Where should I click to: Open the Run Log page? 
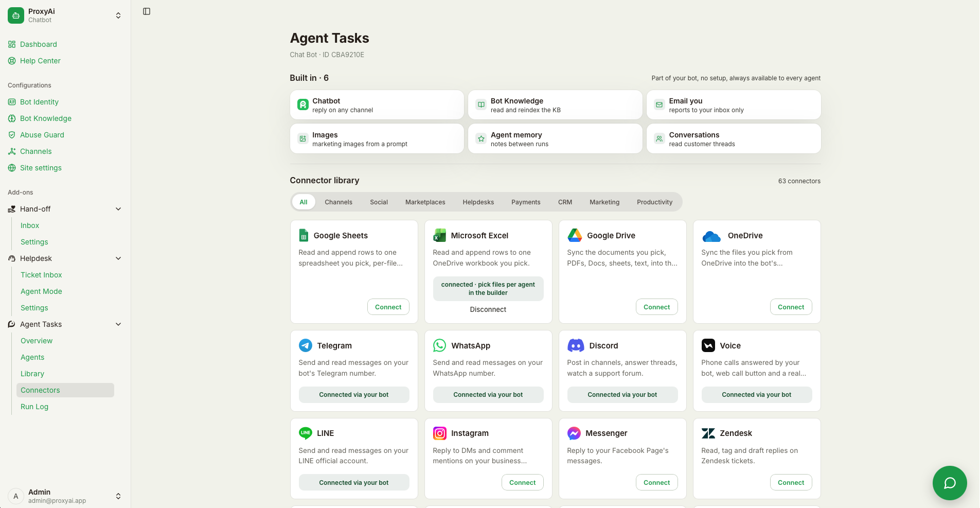click(x=34, y=407)
